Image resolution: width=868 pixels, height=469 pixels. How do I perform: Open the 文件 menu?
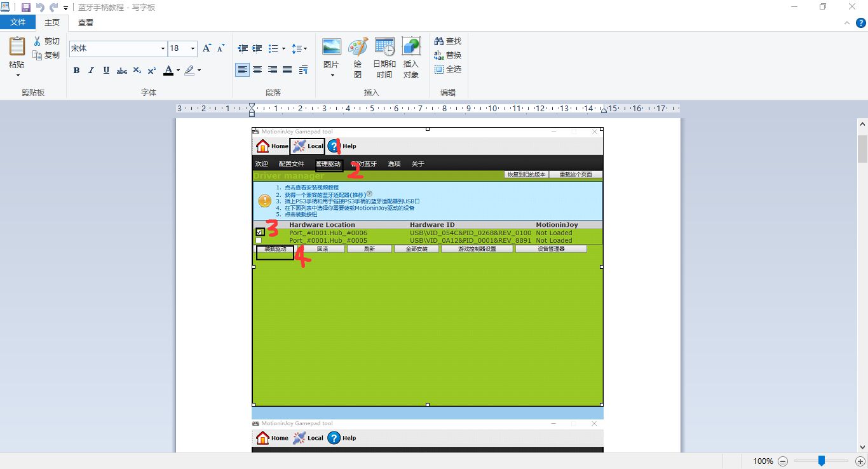[x=18, y=22]
